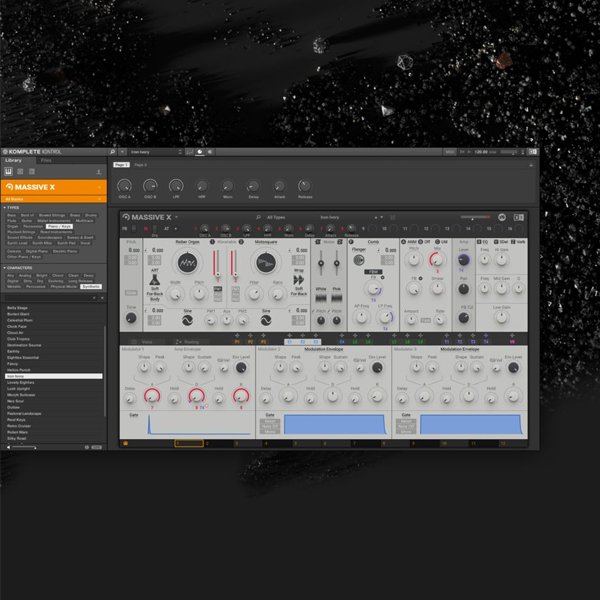Toggle the view layout icon in Massive X header
Image resolution: width=600 pixels, height=600 pixels.
(518, 217)
